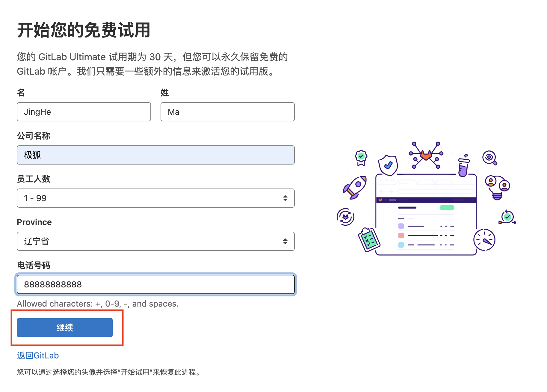Click the shield with blue checkmark icon
Image resolution: width=547 pixels, height=392 pixels.
click(x=388, y=165)
